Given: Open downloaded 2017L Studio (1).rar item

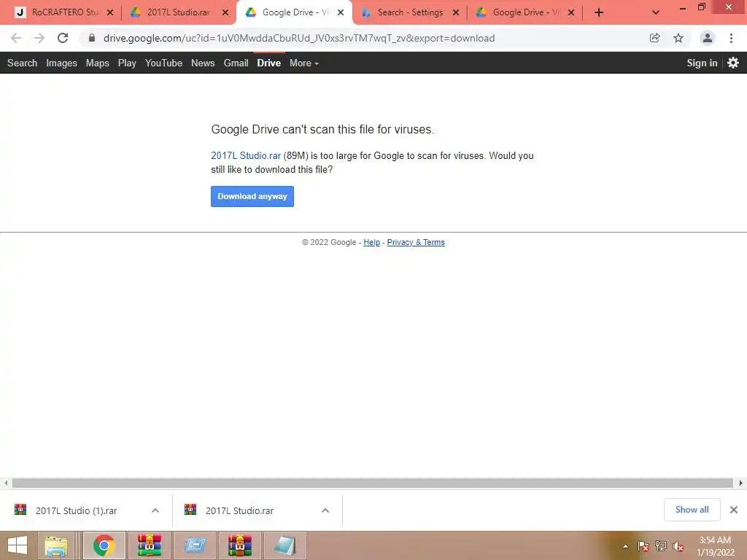Looking at the screenshot, I should (x=76, y=510).
